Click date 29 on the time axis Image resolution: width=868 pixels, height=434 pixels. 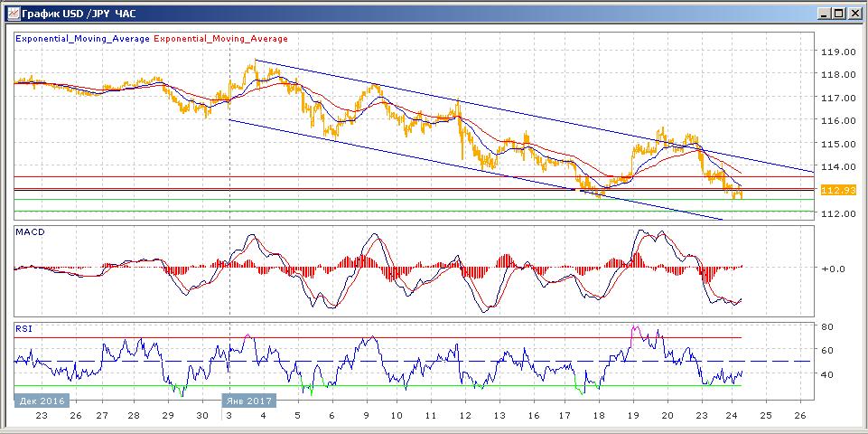[169, 416]
